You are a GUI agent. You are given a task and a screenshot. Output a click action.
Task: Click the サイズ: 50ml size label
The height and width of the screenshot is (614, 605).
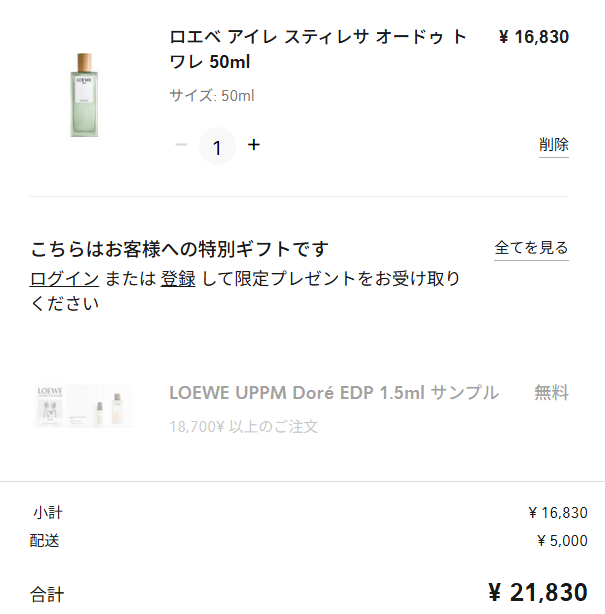tap(212, 96)
